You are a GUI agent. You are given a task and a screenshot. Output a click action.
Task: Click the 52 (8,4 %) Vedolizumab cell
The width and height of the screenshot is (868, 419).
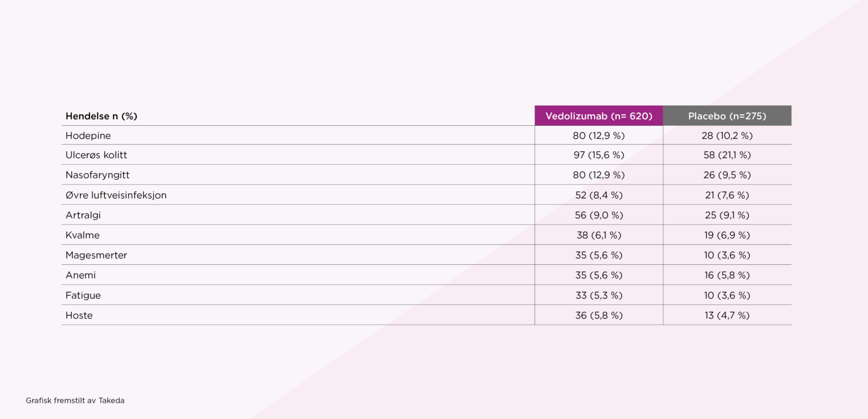[598, 195]
